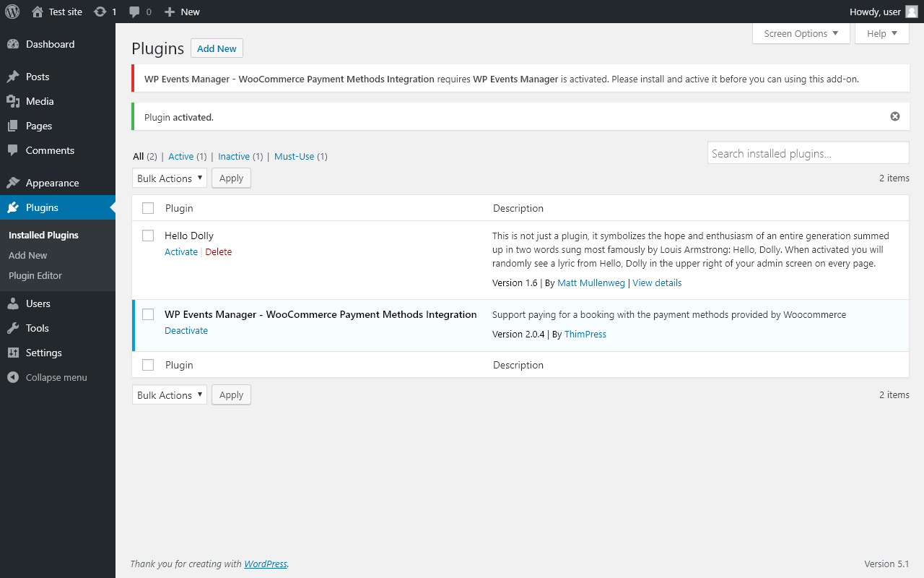Tick the Hello Dolly plugin checkbox
924x578 pixels.
click(148, 236)
